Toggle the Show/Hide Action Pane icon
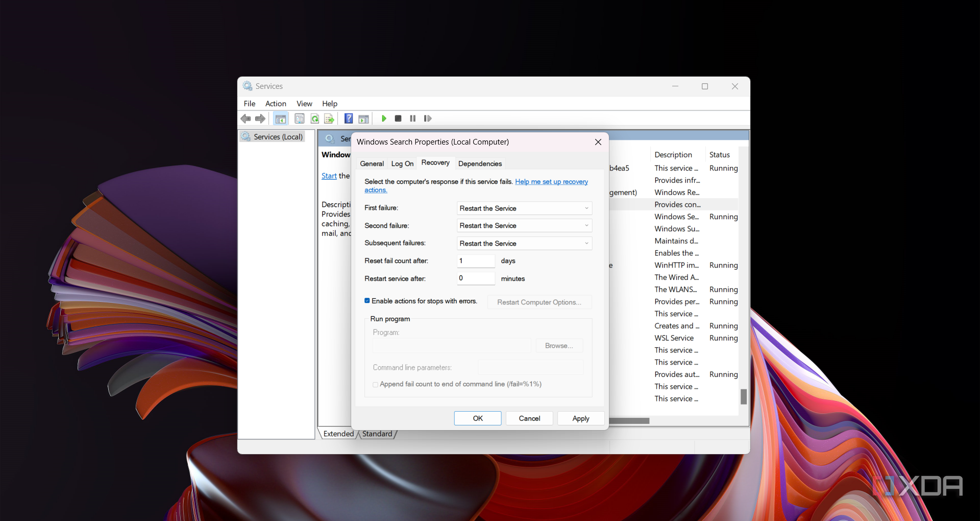This screenshot has height=521, width=980. pyautogui.click(x=363, y=119)
